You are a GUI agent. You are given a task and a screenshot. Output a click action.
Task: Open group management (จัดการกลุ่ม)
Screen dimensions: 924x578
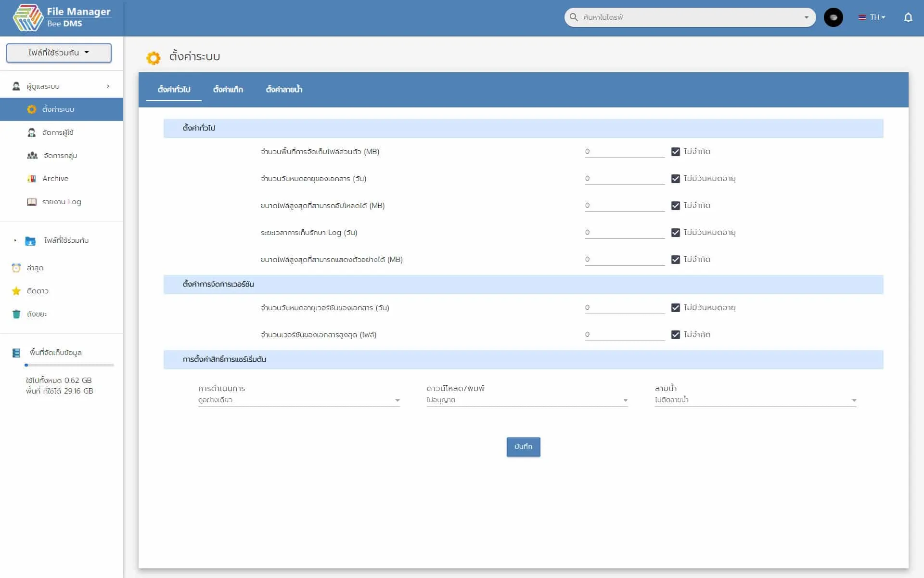(60, 156)
